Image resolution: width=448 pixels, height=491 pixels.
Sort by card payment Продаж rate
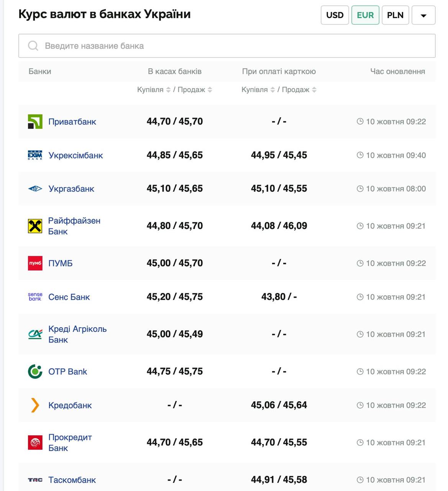point(314,90)
